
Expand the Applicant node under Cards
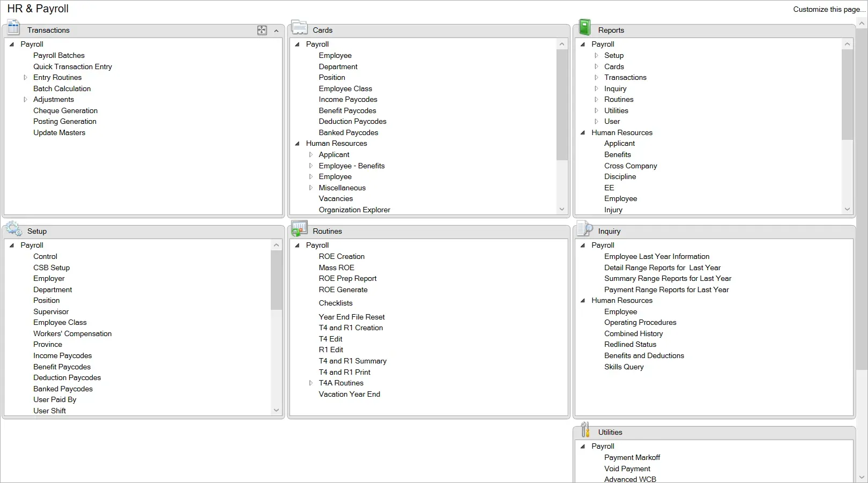[310, 154]
